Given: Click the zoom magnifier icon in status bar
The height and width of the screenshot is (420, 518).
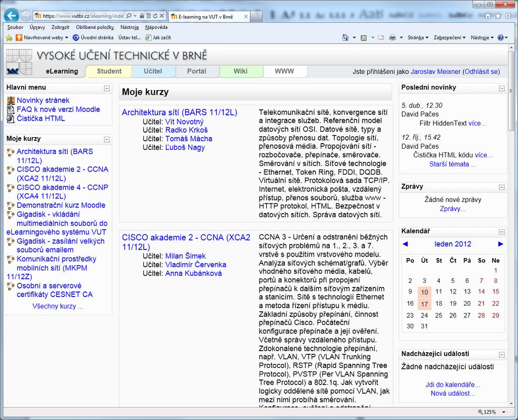Looking at the screenshot, I should [481, 412].
